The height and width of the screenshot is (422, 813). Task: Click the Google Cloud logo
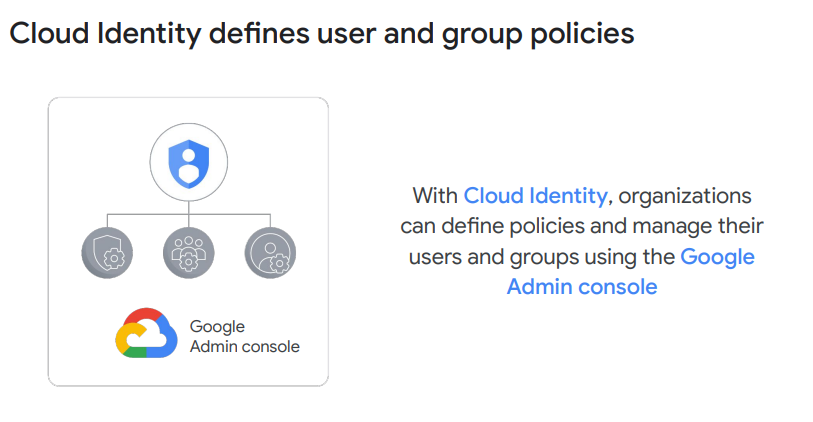[x=146, y=334]
